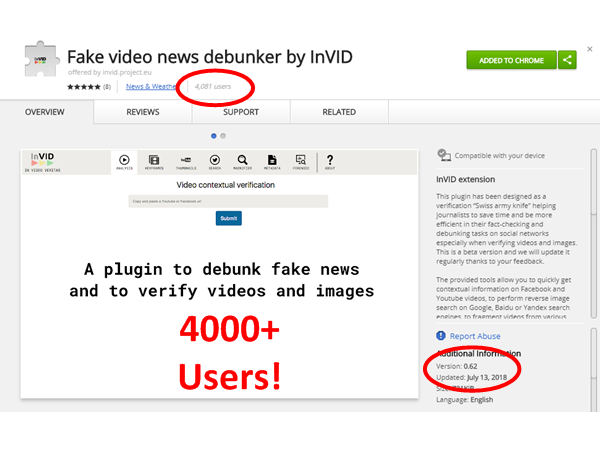Click the InVID puzzle-piece extension icon

[41, 59]
